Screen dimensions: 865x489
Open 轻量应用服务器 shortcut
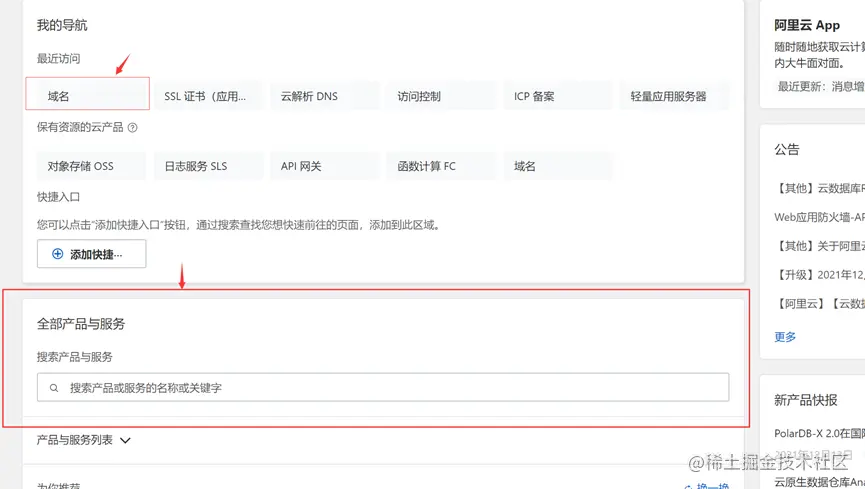[674, 96]
